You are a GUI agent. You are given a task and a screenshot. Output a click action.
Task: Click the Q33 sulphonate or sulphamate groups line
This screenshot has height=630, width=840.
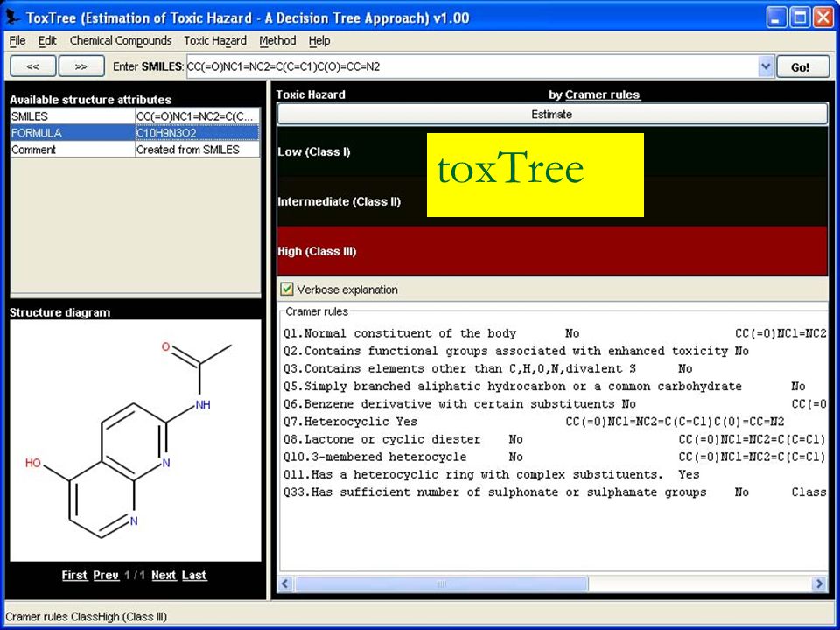[x=555, y=493]
